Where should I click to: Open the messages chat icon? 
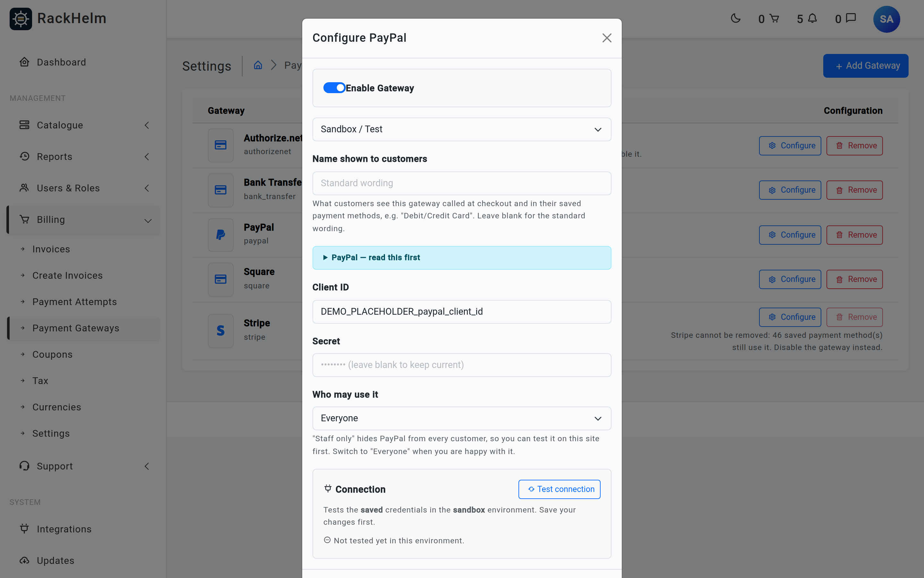tap(851, 18)
